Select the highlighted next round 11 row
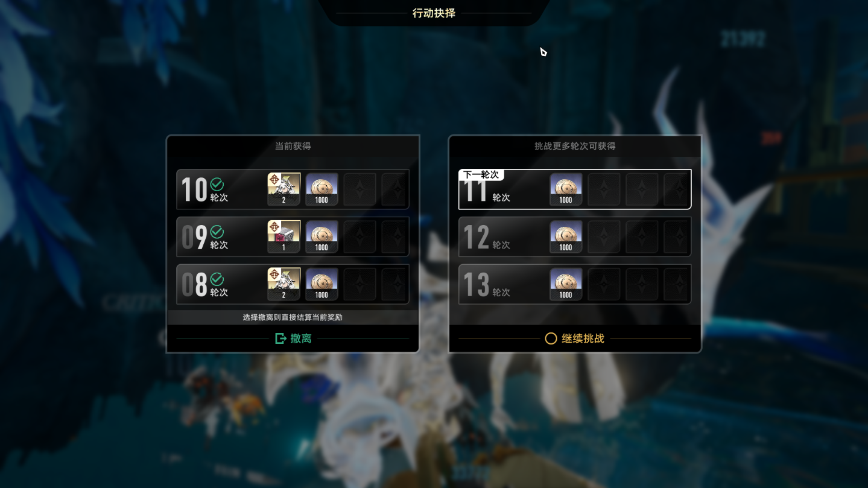 (x=575, y=189)
